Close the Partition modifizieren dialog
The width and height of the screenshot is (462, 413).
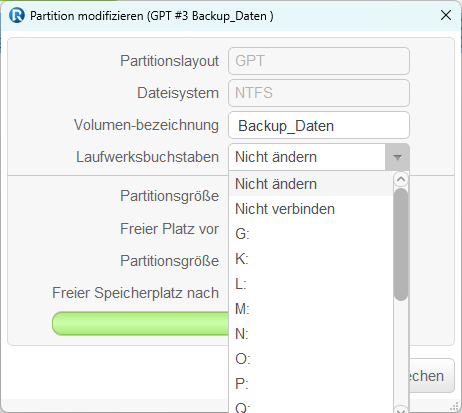point(446,15)
